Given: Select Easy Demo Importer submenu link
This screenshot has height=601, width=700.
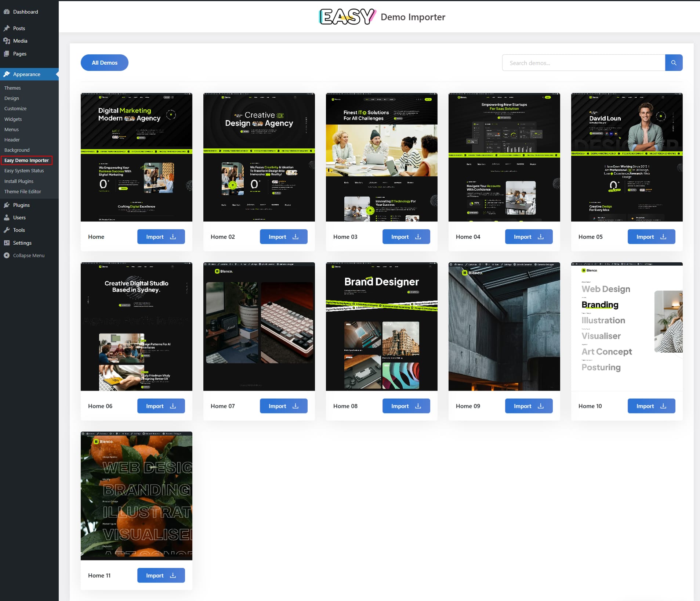Looking at the screenshot, I should [x=26, y=160].
